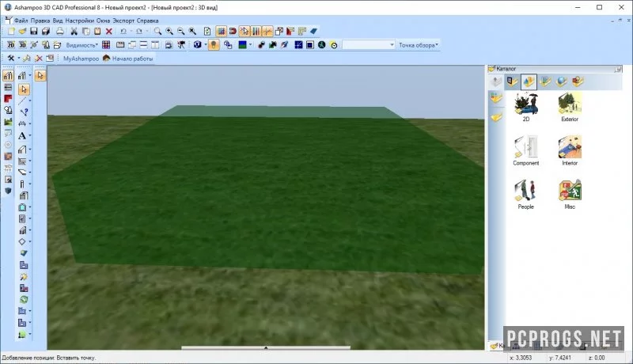This screenshot has width=633, height=364.
Task: Click the red roof-shape icon in left sidebar
Action: [8, 98]
